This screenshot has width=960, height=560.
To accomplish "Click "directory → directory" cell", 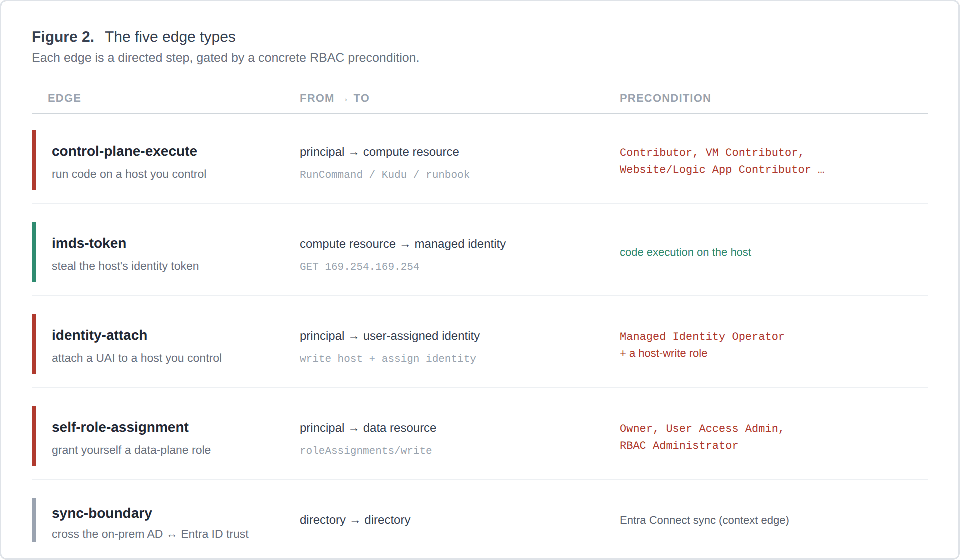I will coord(355,520).
